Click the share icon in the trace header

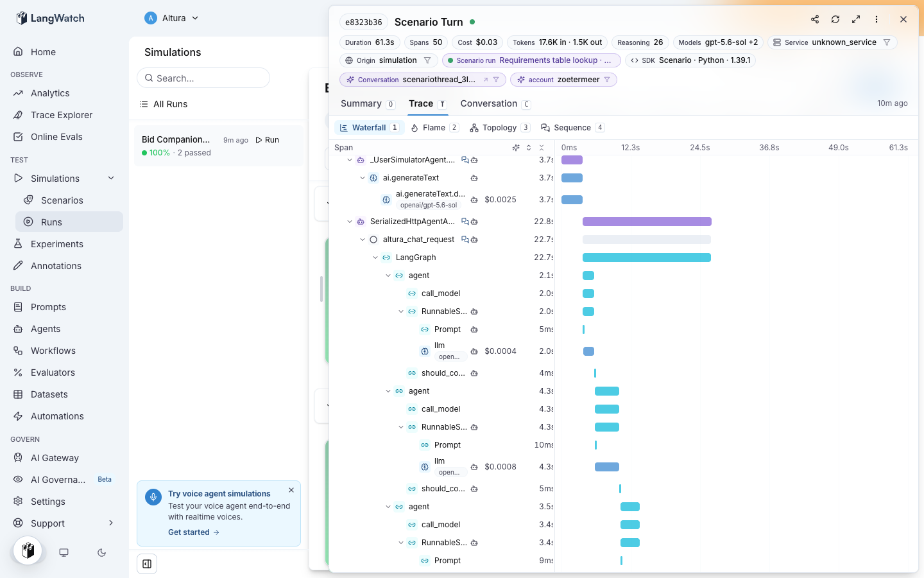[x=815, y=19]
